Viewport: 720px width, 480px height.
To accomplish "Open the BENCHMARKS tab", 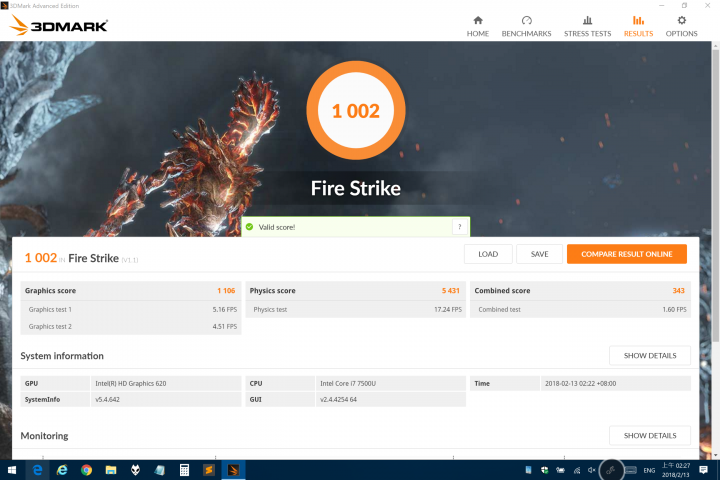I will [x=526, y=27].
